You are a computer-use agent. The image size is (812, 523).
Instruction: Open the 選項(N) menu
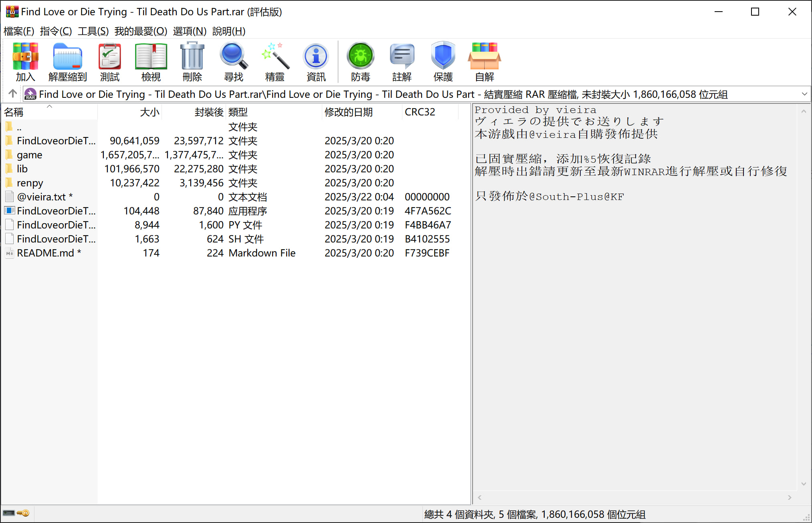pyautogui.click(x=190, y=31)
